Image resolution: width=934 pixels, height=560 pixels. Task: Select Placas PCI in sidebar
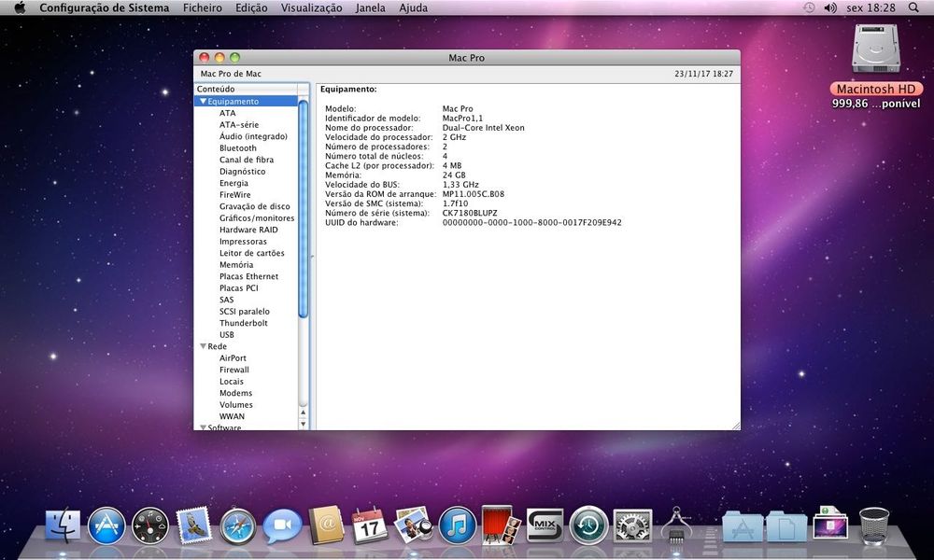click(x=239, y=288)
